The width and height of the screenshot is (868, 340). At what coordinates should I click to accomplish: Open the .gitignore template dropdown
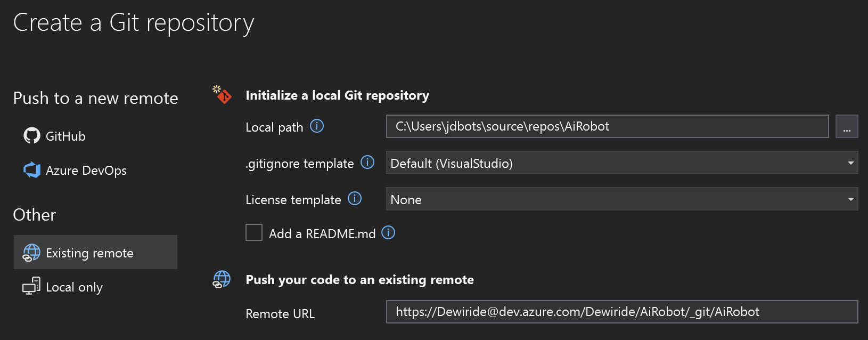pyautogui.click(x=622, y=163)
